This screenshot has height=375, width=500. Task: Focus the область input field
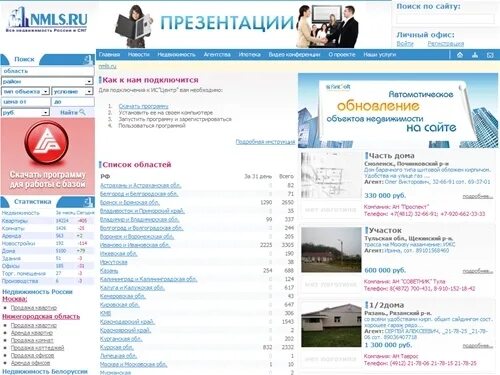(48, 71)
